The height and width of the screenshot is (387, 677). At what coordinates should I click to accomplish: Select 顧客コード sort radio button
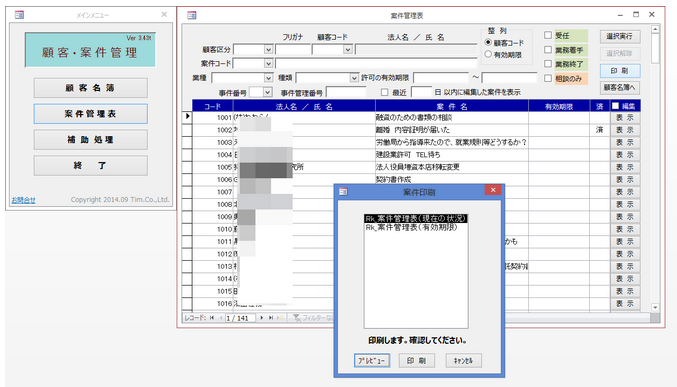pos(488,42)
